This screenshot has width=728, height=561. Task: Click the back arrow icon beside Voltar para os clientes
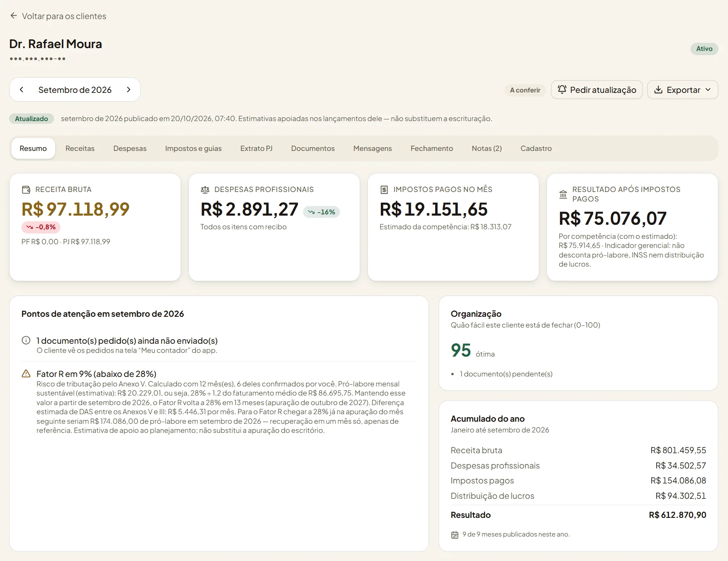point(14,16)
